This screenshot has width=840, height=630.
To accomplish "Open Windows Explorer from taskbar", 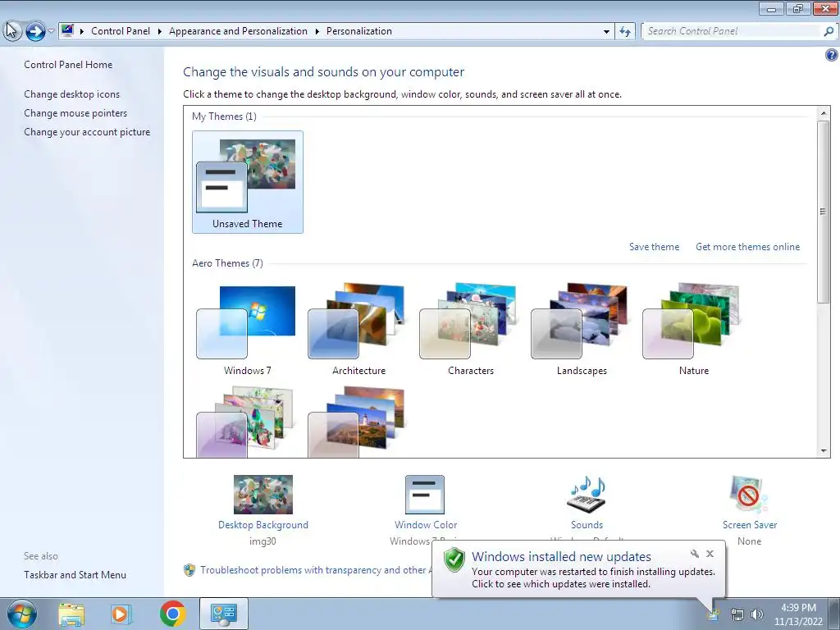I will [71, 614].
